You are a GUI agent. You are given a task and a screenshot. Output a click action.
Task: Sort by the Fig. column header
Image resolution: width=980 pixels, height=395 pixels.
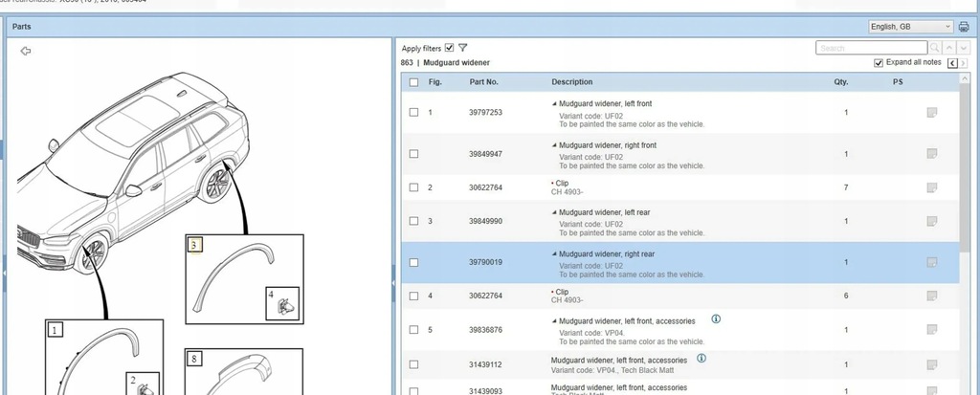pos(435,82)
